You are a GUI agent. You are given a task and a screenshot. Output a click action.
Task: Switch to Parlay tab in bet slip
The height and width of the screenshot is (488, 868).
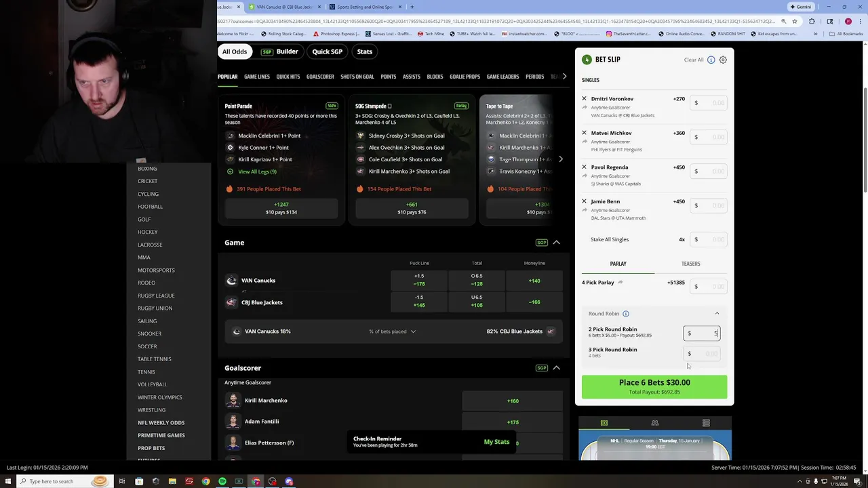(618, 264)
